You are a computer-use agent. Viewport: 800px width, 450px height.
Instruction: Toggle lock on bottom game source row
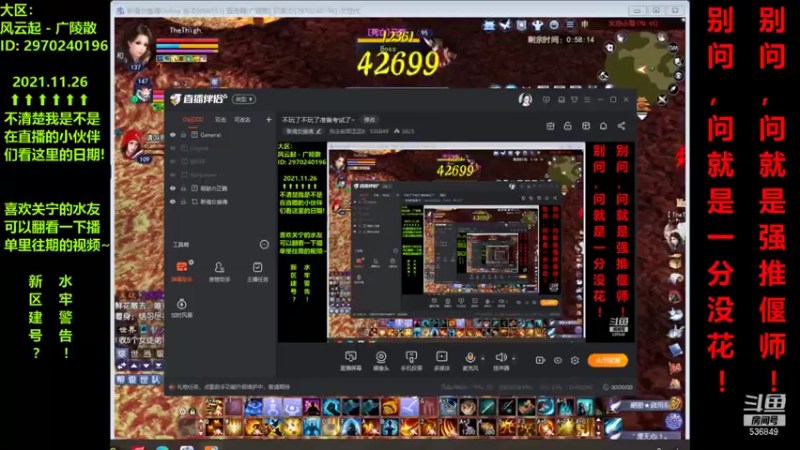click(x=183, y=202)
